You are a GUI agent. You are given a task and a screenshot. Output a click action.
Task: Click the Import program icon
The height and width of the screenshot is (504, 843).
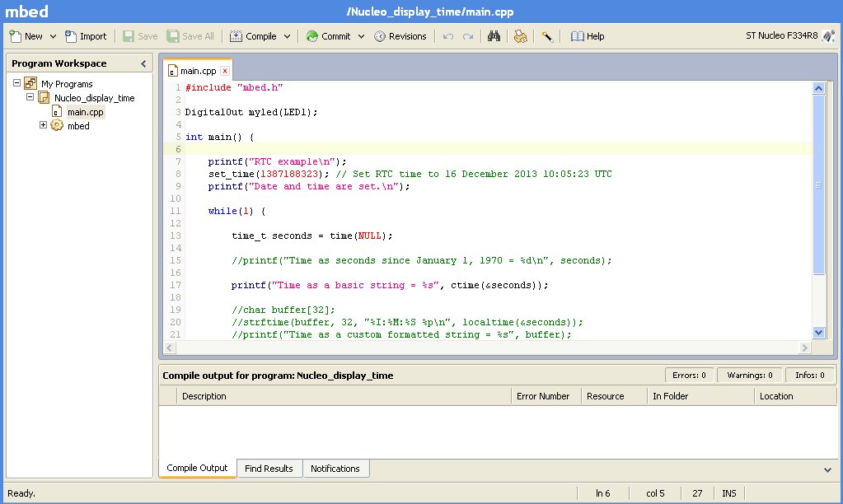click(70, 36)
